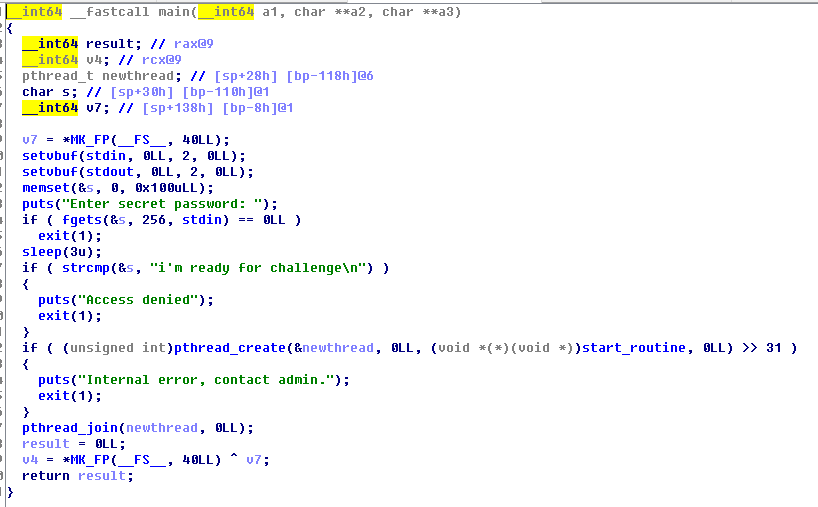This screenshot has width=818, height=507.
Task: Select parameter **a3 in main's signature
Action: (x=438, y=11)
